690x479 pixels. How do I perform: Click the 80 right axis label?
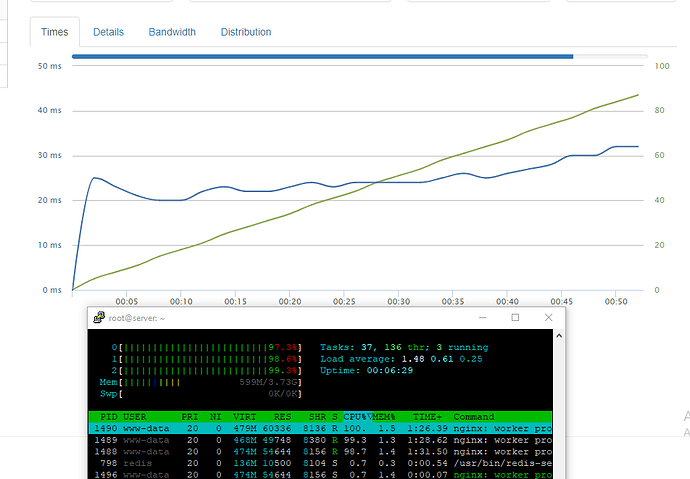[659, 110]
